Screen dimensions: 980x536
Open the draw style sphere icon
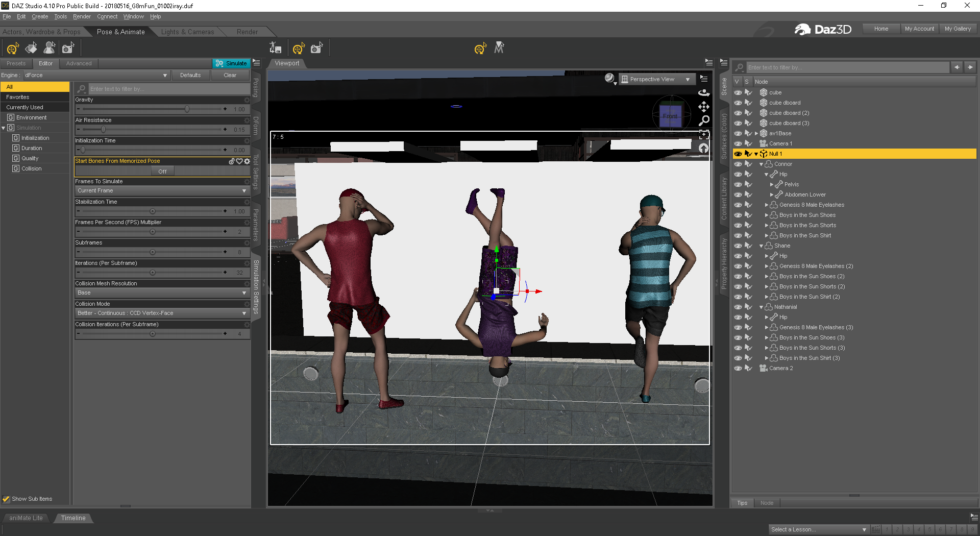coord(609,79)
